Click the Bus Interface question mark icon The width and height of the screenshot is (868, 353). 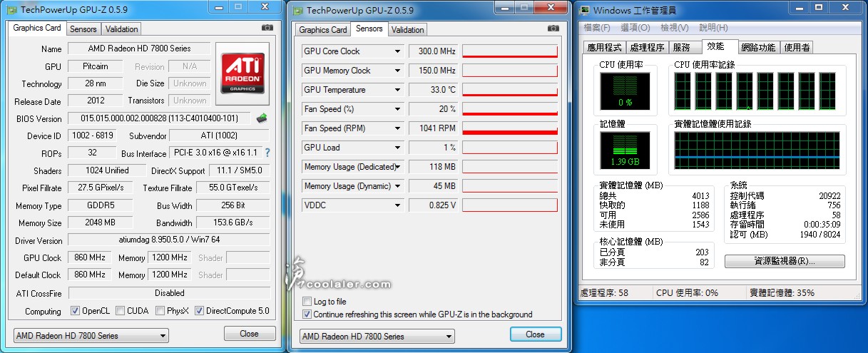[267, 153]
